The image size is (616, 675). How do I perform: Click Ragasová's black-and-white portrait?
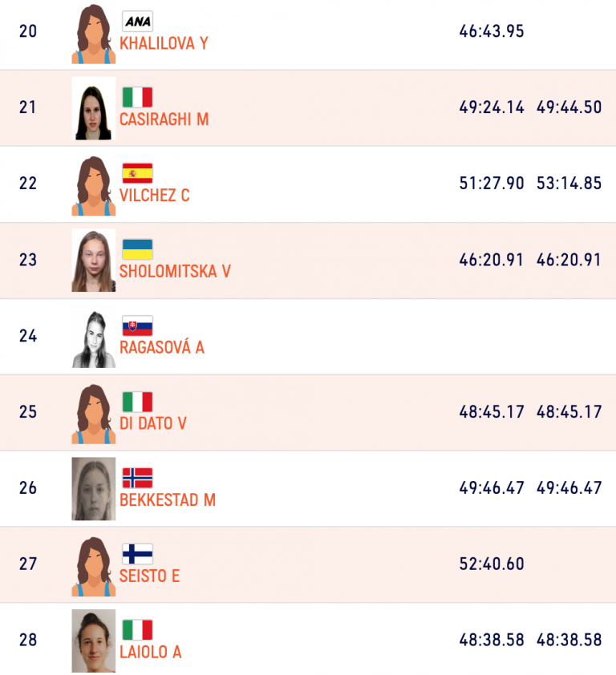click(93, 337)
